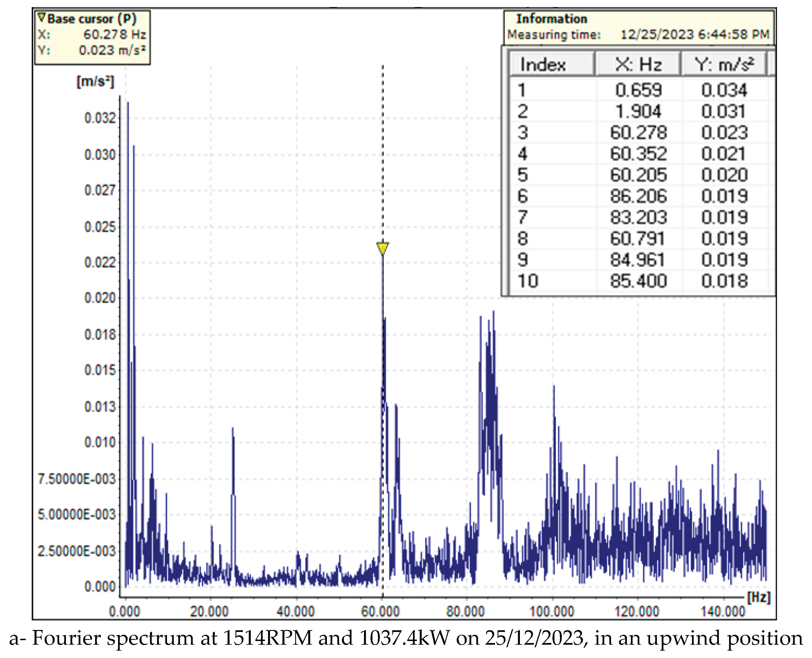Click the 0.032 tick on amplitude axis
The image size is (812, 658).
coord(100,118)
